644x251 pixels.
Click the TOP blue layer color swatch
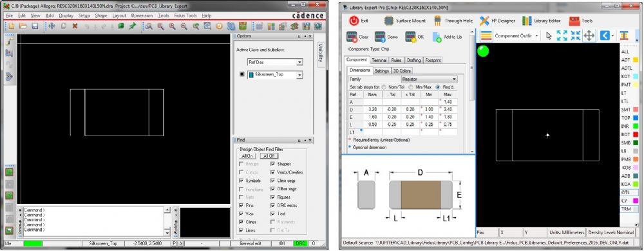pyautogui.click(x=636, y=117)
